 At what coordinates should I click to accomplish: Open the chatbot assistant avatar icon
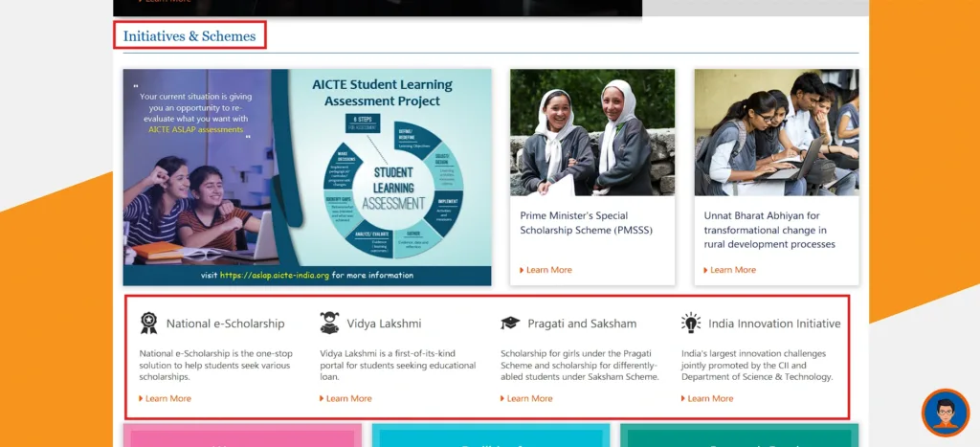pos(945,412)
